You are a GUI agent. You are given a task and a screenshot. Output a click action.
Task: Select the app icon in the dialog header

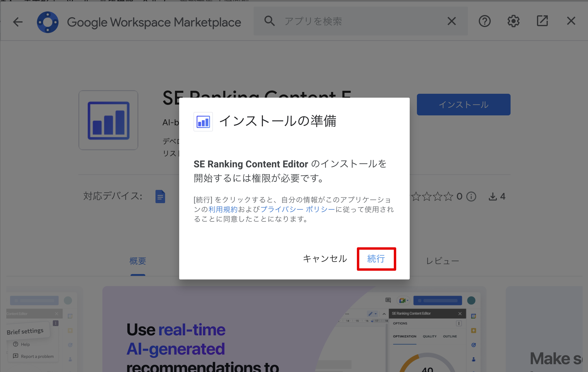pos(203,122)
